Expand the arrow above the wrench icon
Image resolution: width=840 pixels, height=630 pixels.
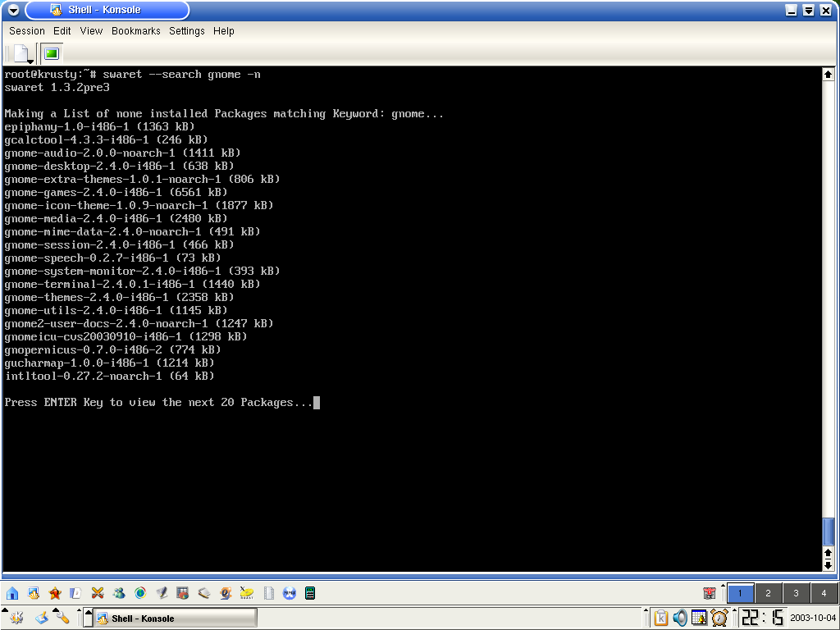pos(56,610)
